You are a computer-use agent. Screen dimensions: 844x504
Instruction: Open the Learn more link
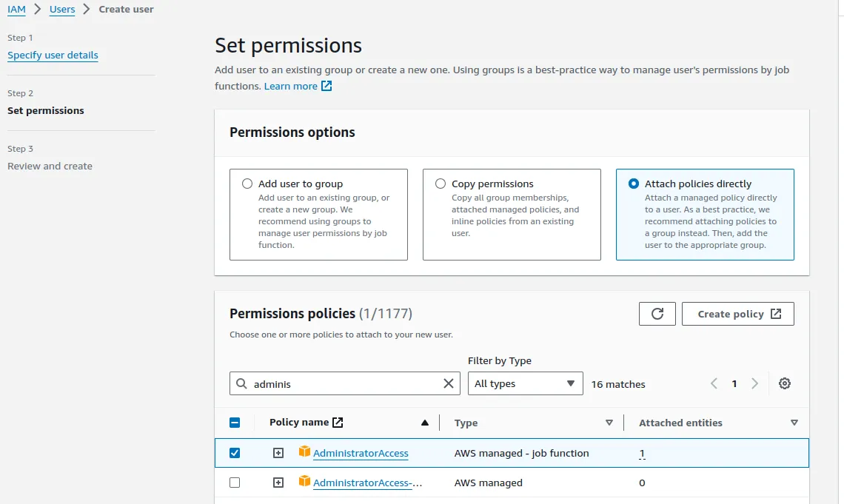pyautogui.click(x=292, y=85)
